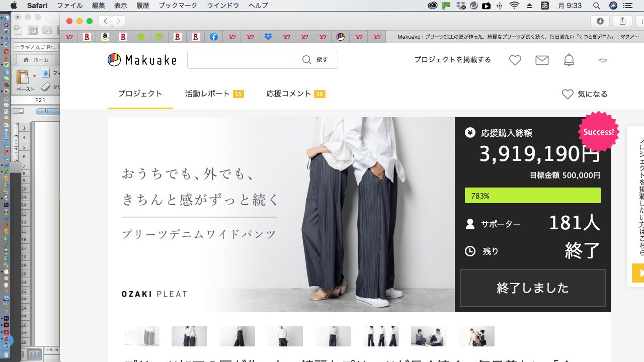Switch to the Japanese input あ indicator
The width and height of the screenshot is (644, 362).
point(543,6)
